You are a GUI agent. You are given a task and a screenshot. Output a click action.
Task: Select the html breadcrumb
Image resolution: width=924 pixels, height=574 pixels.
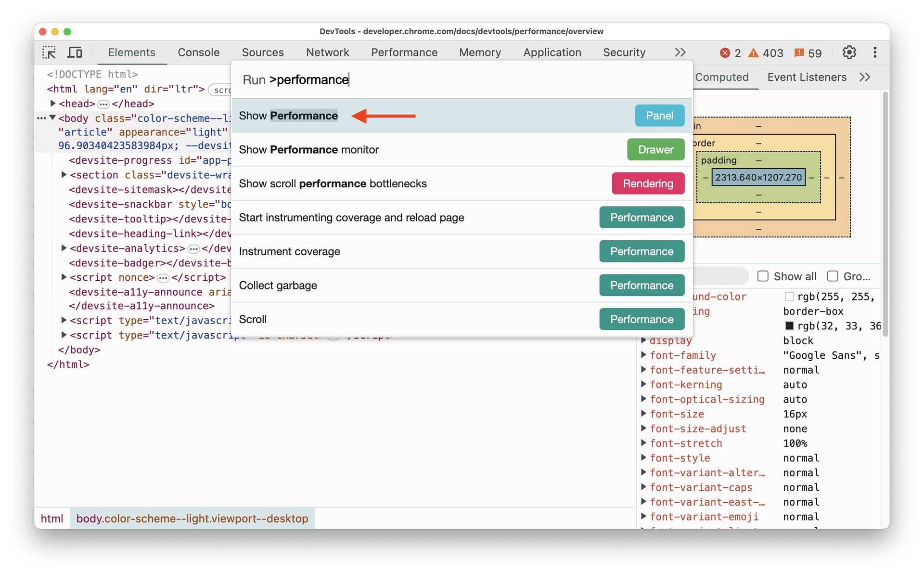coord(51,519)
